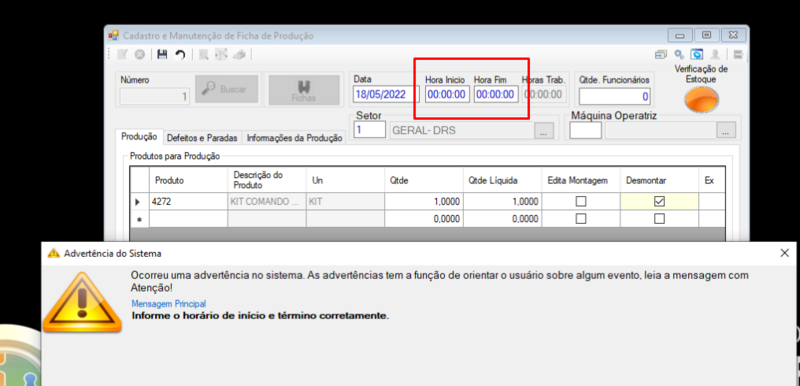
Task: Click the KIT unit cell
Action: pos(345,202)
